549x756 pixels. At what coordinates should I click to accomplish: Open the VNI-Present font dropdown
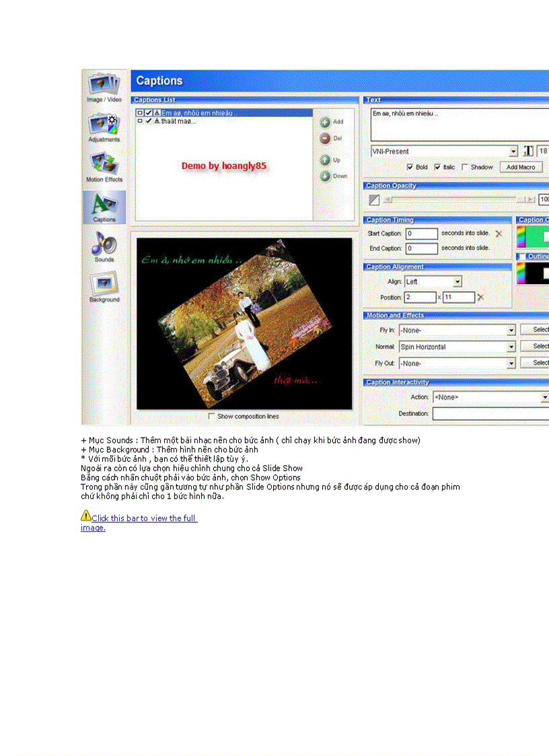click(513, 151)
